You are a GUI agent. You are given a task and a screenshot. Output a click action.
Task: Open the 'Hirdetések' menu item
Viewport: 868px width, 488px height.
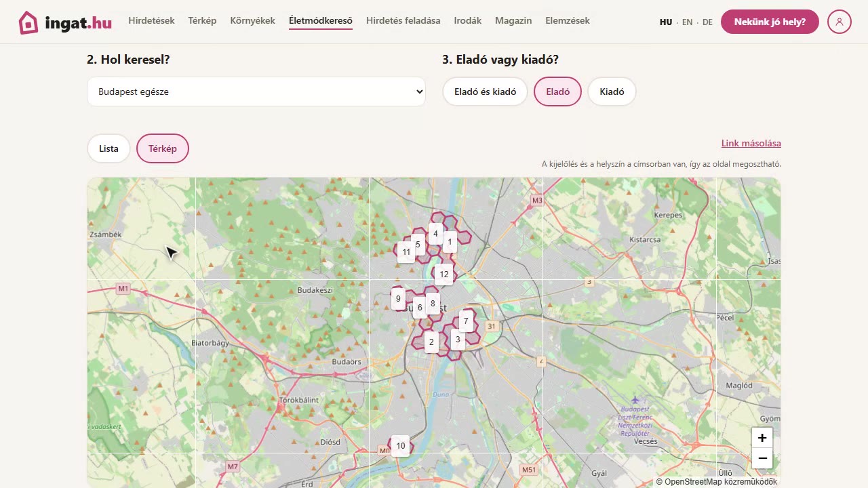pos(151,21)
